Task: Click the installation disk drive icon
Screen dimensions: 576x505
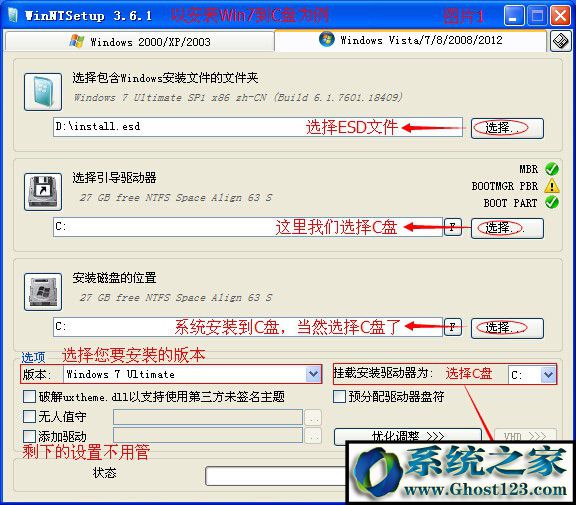Action: click(x=43, y=292)
